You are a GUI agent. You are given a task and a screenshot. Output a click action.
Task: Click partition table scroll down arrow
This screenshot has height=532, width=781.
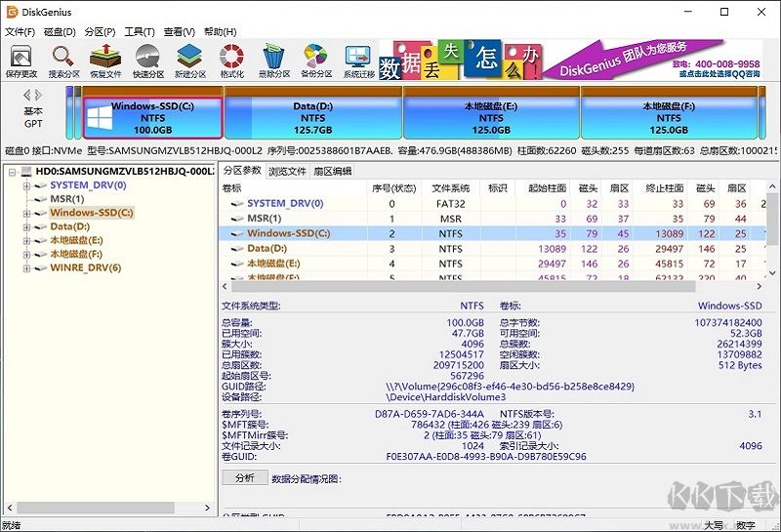pos(772,272)
